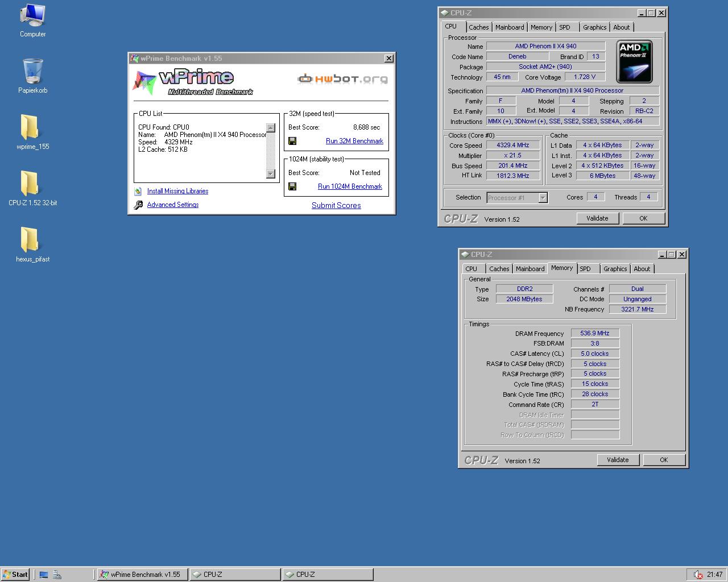
Task: Close the bottom CPU-Z Memory window
Action: (682, 254)
